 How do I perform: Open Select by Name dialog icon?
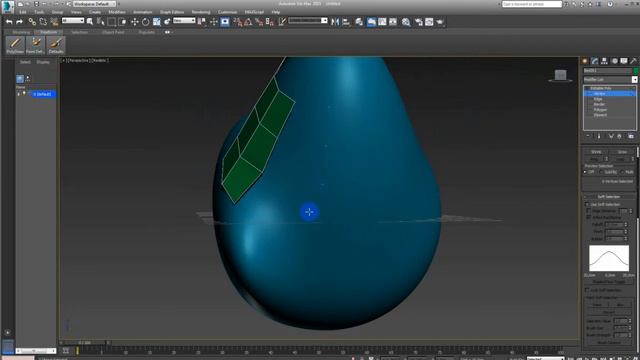coord(100,22)
